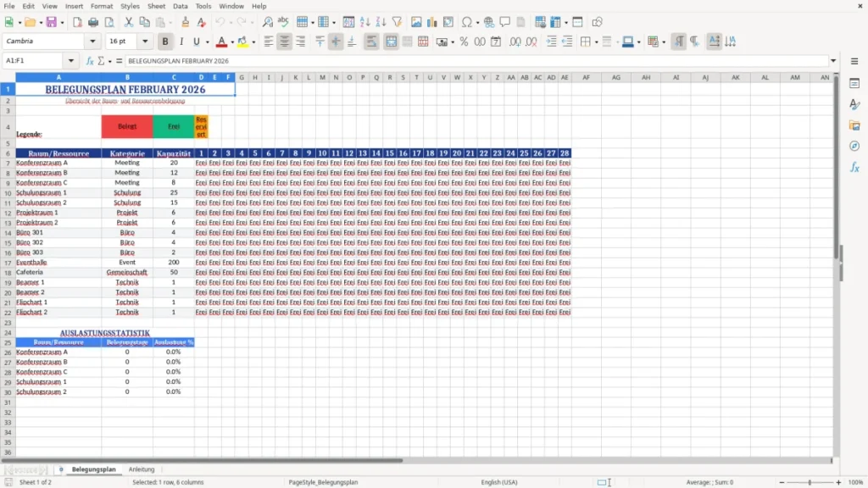Open the sidebar Gallery panel
The width and height of the screenshot is (868, 488).
[x=854, y=125]
